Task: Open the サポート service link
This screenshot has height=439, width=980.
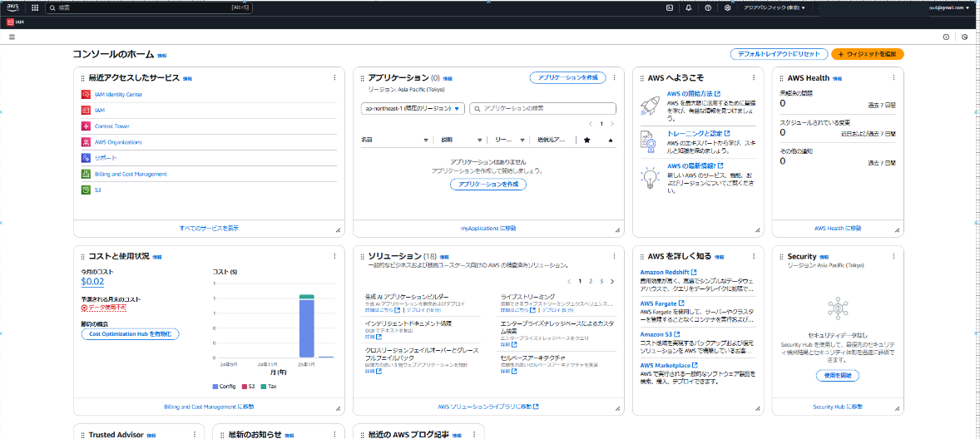Action: tap(106, 158)
